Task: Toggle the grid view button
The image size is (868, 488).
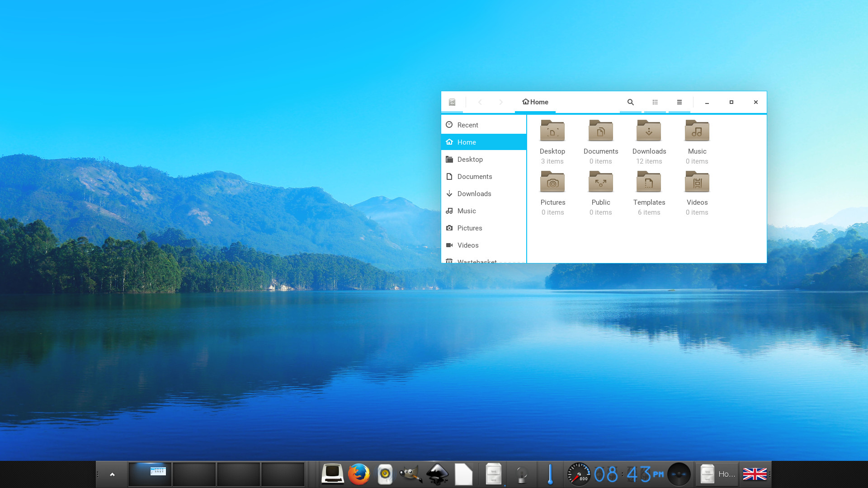Action: [x=655, y=102]
